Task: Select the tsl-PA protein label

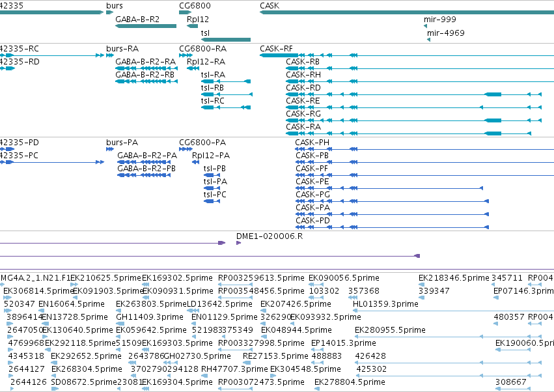Action: coord(215,182)
